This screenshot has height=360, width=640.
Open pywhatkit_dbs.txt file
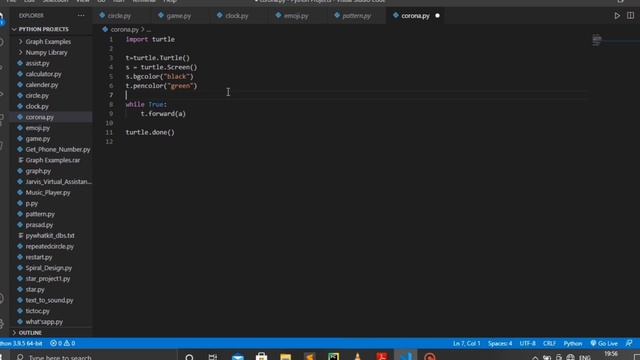pos(50,236)
